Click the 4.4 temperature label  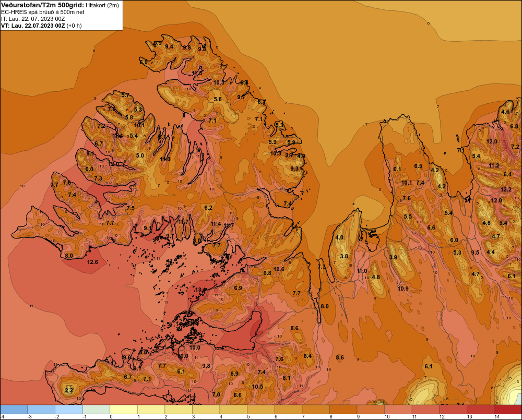tap(491, 252)
